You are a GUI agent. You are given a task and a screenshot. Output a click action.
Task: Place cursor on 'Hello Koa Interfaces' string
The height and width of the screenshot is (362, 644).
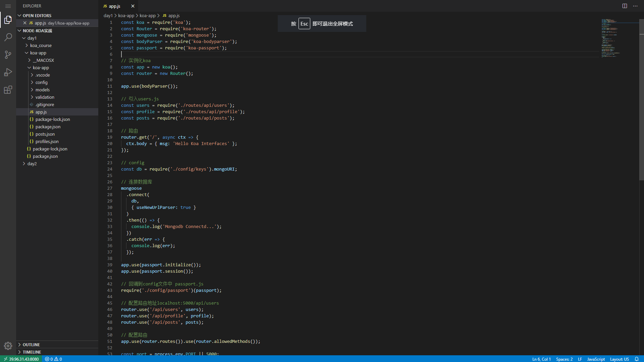pyautogui.click(x=201, y=144)
